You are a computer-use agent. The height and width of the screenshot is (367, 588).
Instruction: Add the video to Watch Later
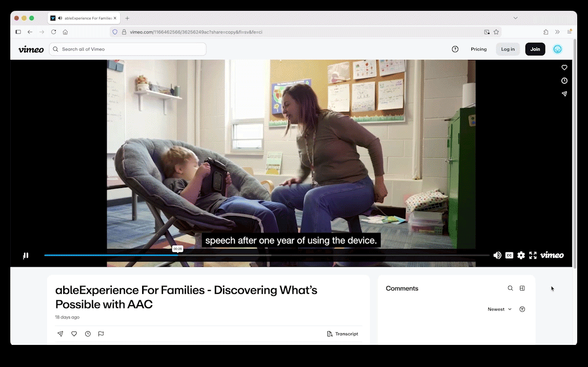coord(88,334)
